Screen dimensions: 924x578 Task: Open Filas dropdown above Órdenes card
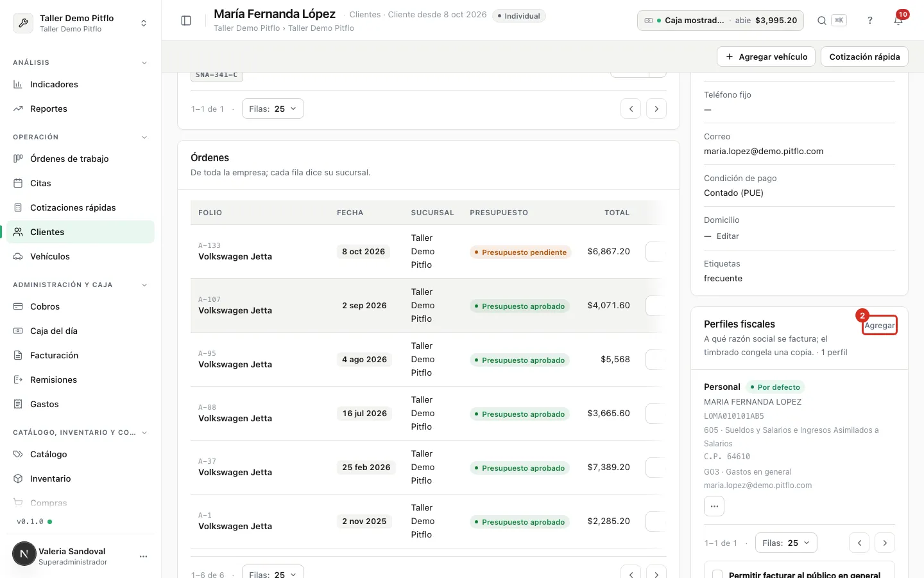pyautogui.click(x=273, y=109)
